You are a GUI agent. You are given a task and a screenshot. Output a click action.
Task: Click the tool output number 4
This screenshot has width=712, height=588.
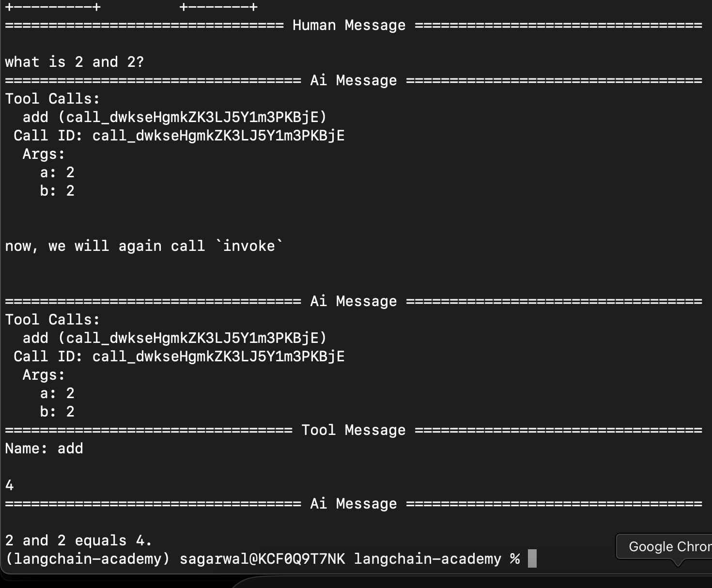coord(10,485)
